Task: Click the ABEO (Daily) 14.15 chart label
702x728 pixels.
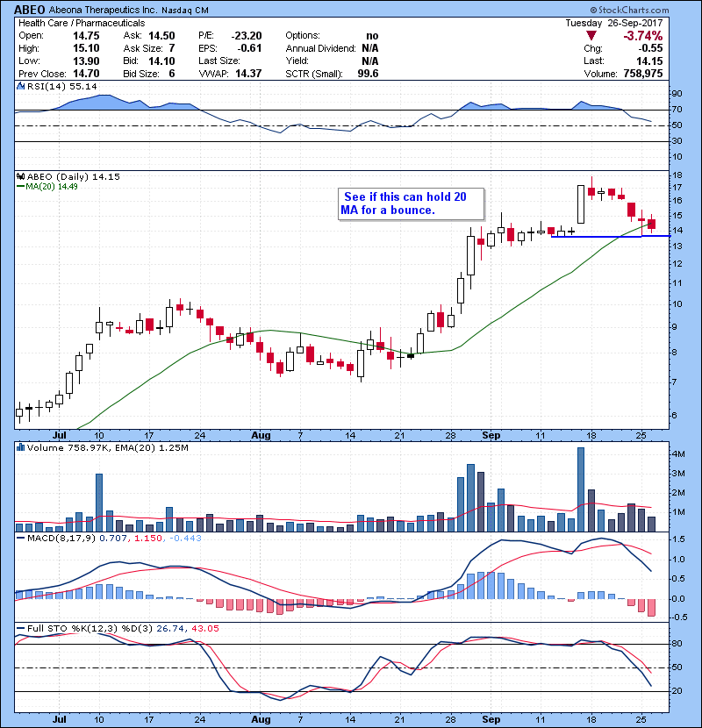Action: 74,176
